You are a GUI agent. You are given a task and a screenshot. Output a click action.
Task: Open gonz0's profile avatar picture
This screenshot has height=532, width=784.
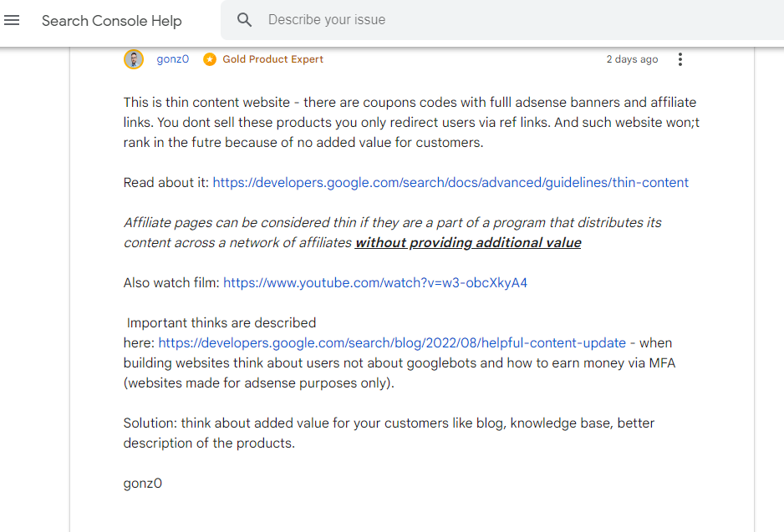pos(134,59)
